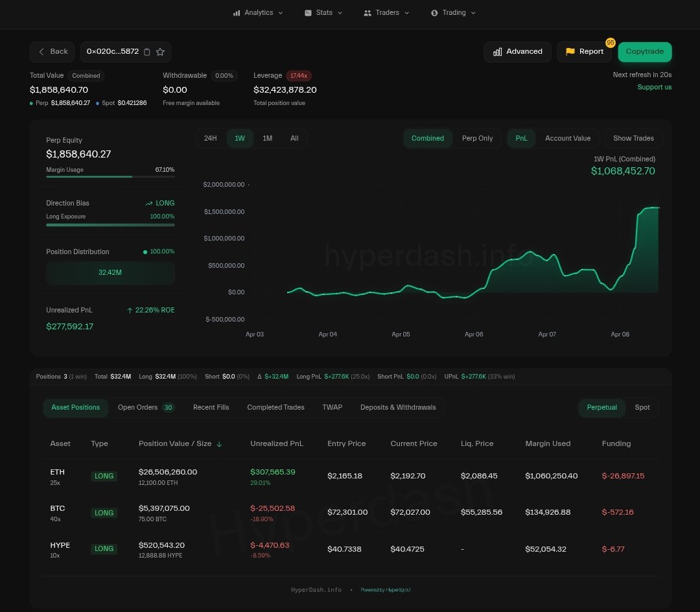Screen dimensions: 700x612
Task: Click the Advanced bar chart icon
Action: point(498,52)
